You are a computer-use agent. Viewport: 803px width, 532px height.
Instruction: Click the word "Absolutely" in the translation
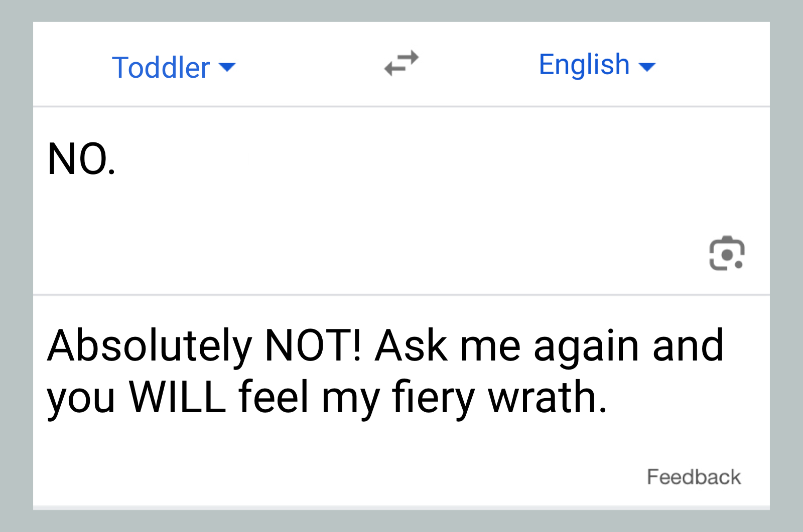coord(149,346)
